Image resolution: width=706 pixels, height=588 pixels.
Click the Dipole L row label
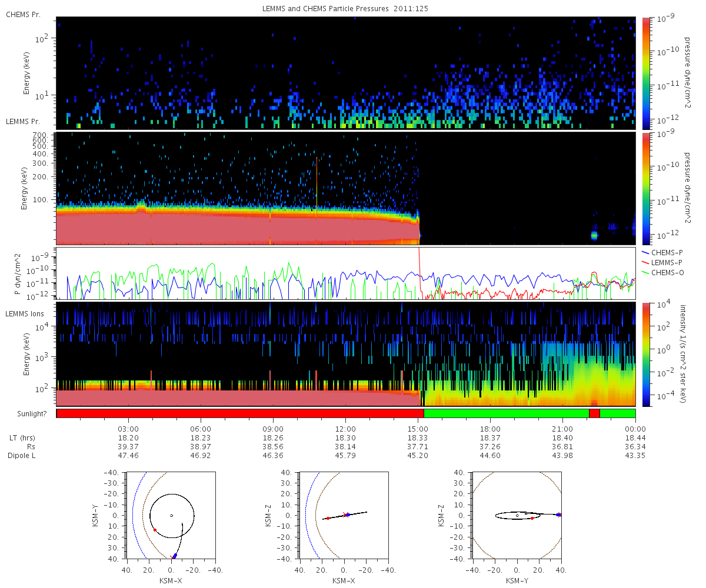point(23,456)
